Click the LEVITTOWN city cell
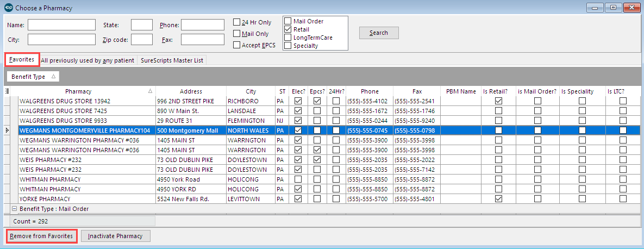This screenshot has height=249, width=644. 251,199
